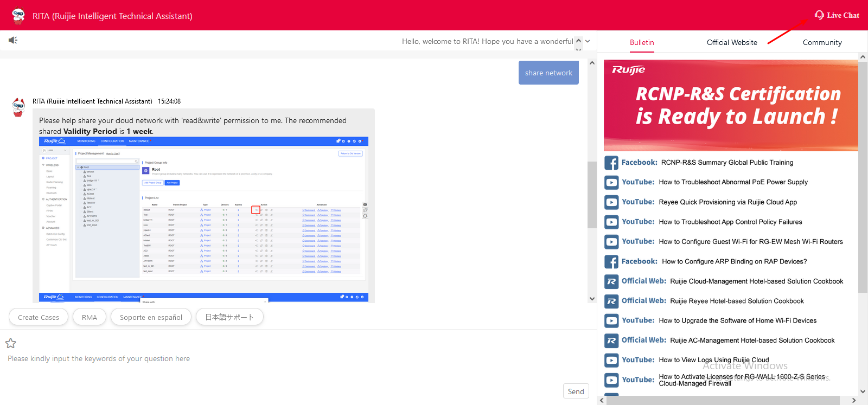The height and width of the screenshot is (405, 868).
Task: Open Facebook icon for RCNP-R&S Summary training
Action: pos(611,163)
